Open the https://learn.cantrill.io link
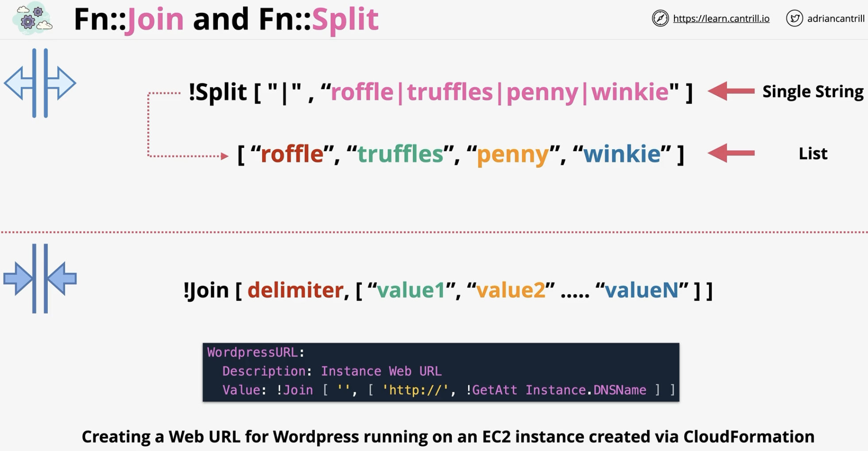868x451 pixels. [721, 19]
